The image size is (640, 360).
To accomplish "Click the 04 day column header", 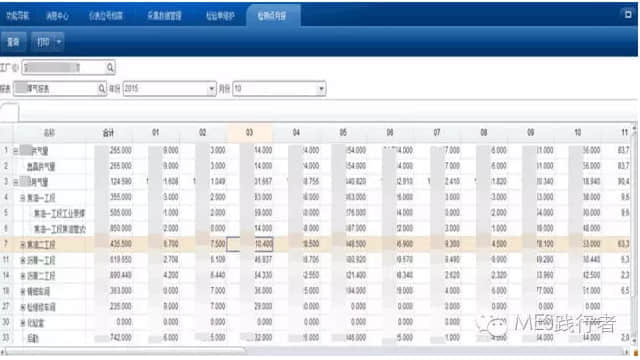I will (296, 133).
